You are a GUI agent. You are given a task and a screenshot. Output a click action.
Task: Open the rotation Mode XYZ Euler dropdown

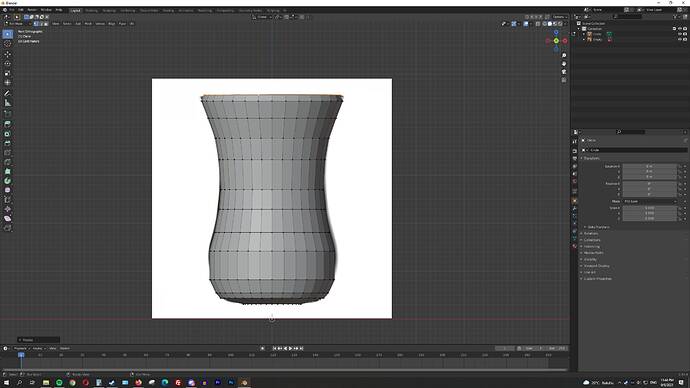pyautogui.click(x=649, y=201)
